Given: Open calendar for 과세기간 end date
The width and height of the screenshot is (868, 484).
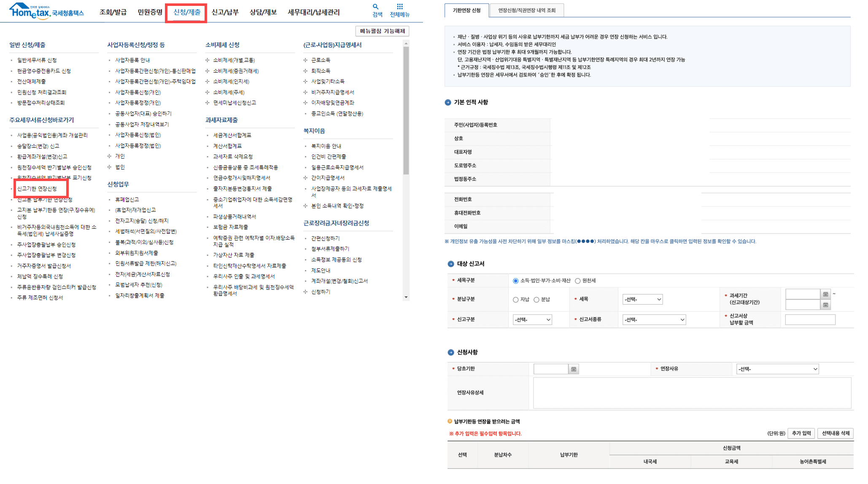Looking at the screenshot, I should 826,305.
